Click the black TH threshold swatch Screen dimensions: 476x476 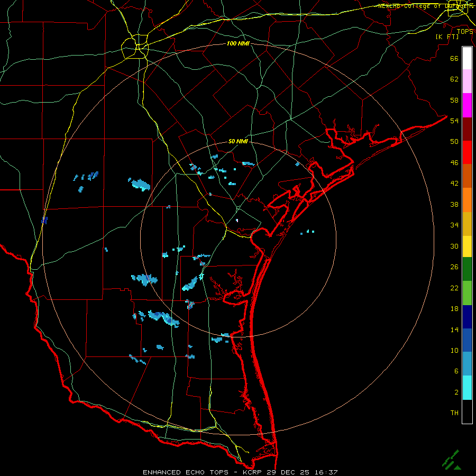467,411
